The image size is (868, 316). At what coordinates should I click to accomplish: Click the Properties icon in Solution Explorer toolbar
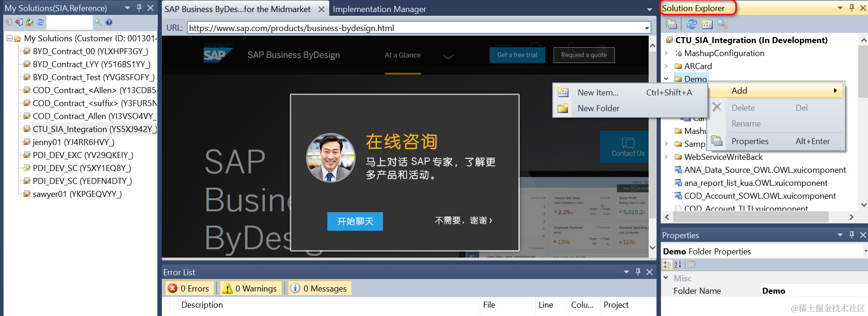pyautogui.click(x=671, y=24)
